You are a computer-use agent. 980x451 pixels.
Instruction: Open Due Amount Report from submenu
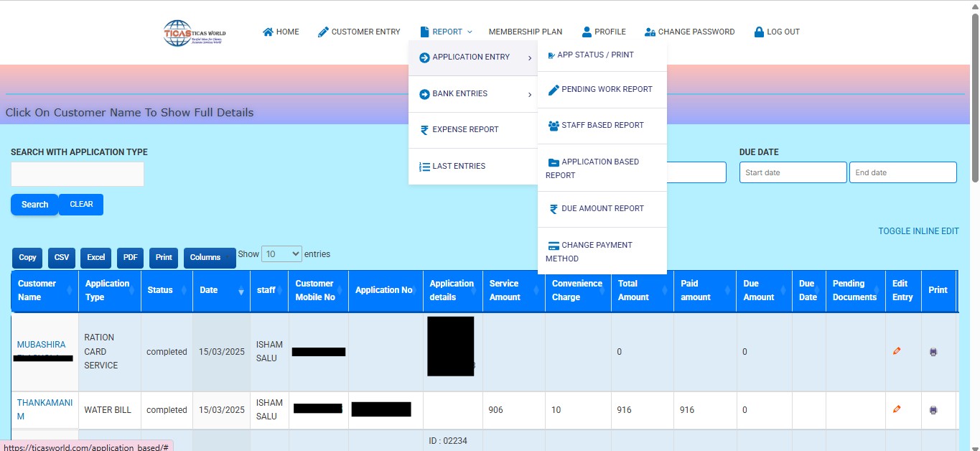602,209
